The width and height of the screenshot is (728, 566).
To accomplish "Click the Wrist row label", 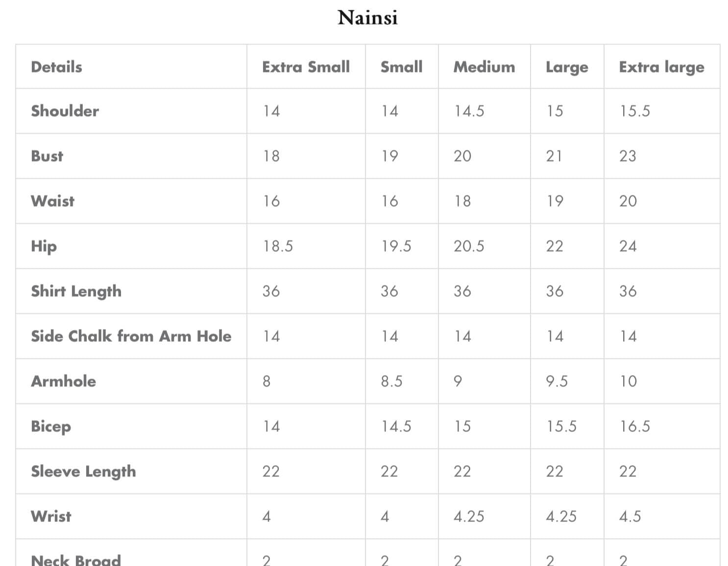I will click(x=51, y=517).
